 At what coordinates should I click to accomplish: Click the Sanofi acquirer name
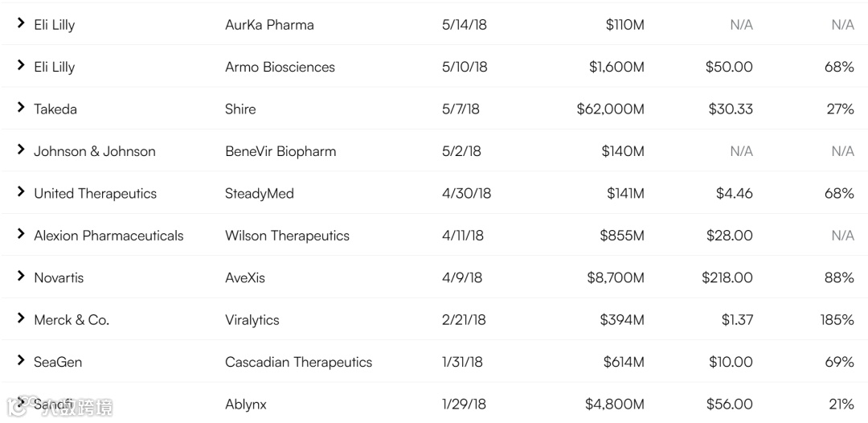click(x=53, y=405)
